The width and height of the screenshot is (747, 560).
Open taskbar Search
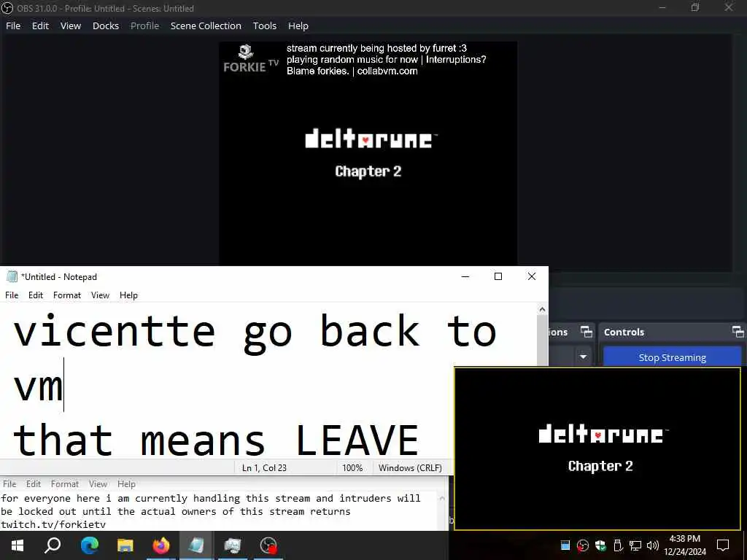point(53,545)
